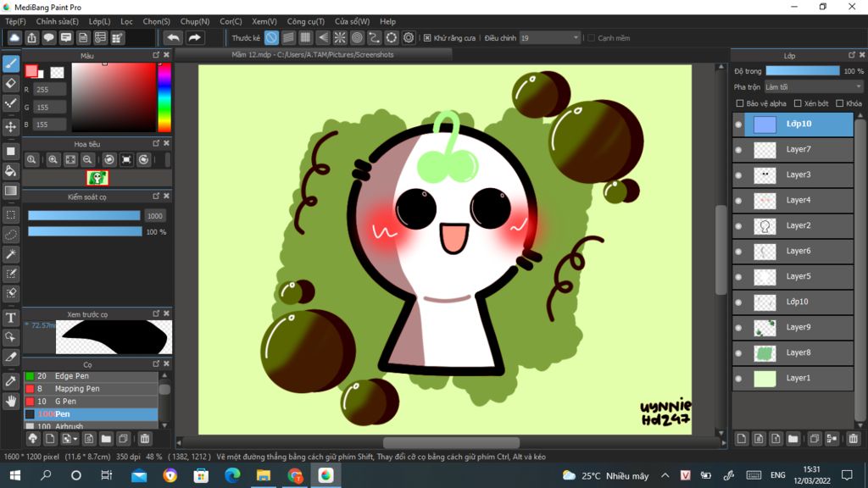Pop out the Cọ brush panel
The width and height of the screenshot is (868, 488).
156,363
